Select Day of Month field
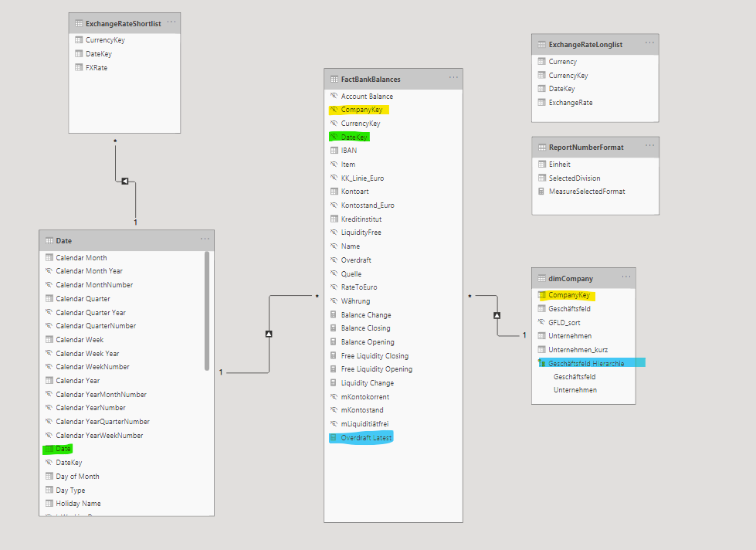Image resolution: width=756 pixels, height=550 pixels. [x=78, y=476]
